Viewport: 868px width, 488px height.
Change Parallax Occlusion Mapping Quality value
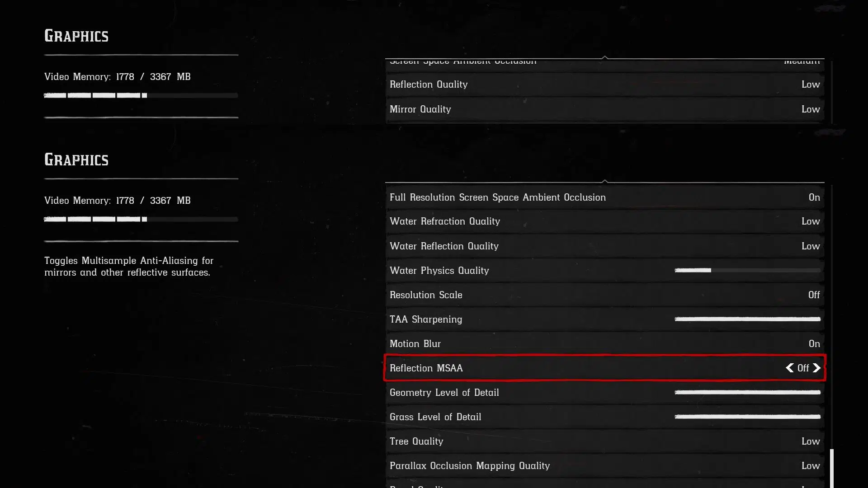(x=811, y=466)
